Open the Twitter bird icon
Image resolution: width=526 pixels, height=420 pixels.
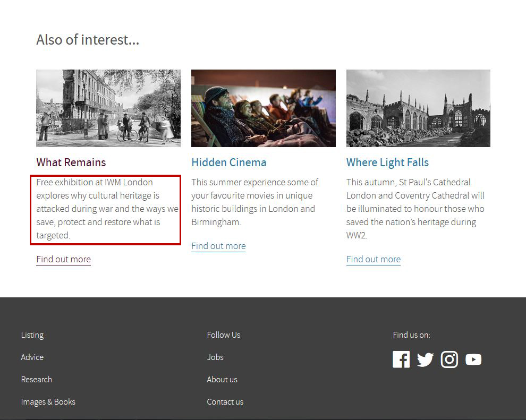[425, 359]
